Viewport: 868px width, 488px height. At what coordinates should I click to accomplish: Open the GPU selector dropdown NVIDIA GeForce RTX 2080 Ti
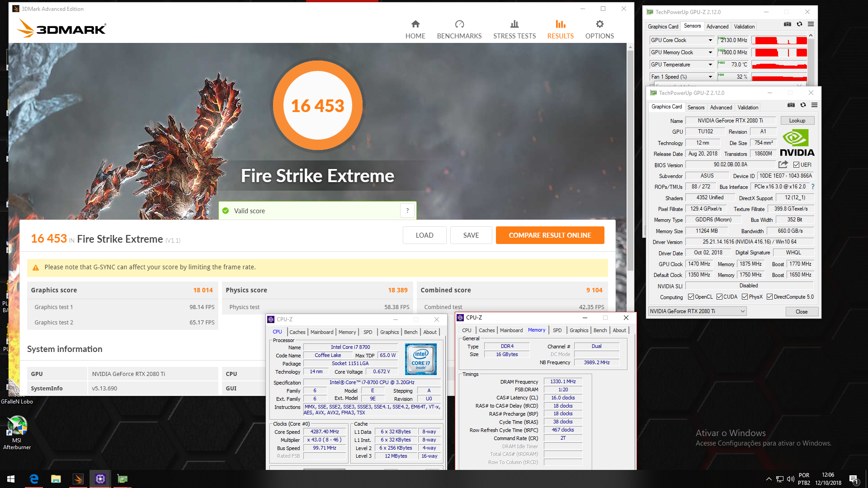click(x=697, y=311)
